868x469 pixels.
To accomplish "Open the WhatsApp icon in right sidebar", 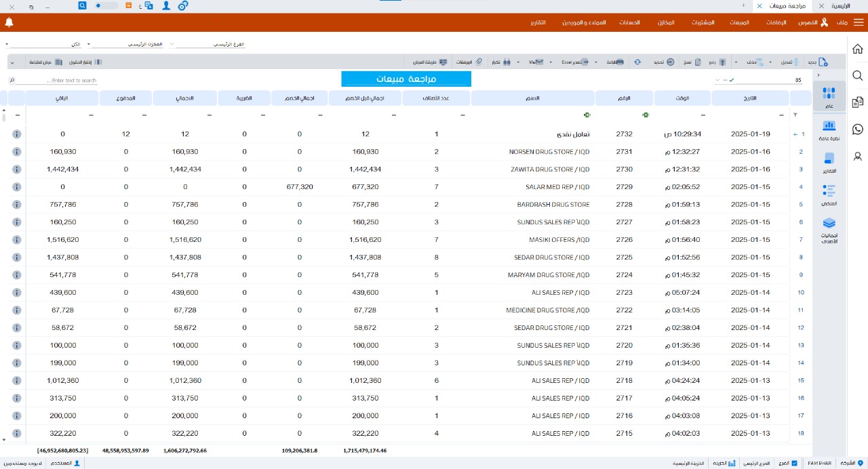I will pos(858,129).
